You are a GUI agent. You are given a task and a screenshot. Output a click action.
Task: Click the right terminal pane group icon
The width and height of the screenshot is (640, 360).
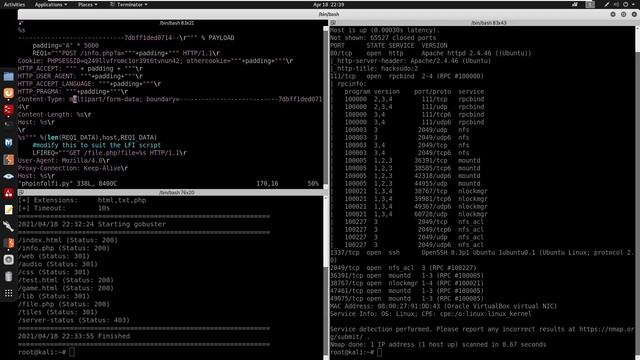[333, 23]
